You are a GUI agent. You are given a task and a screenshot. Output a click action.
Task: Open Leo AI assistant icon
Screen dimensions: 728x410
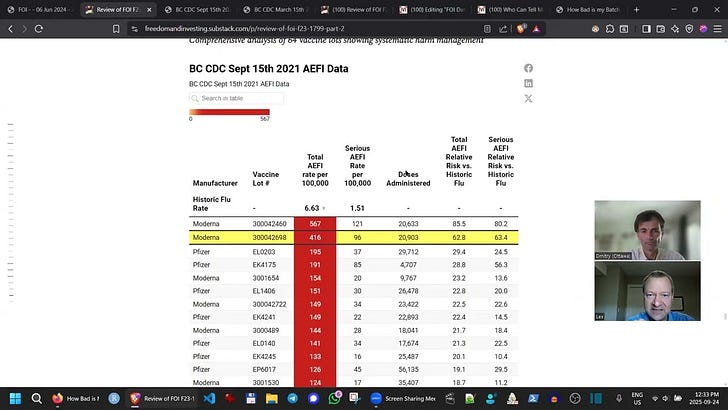tap(675, 29)
